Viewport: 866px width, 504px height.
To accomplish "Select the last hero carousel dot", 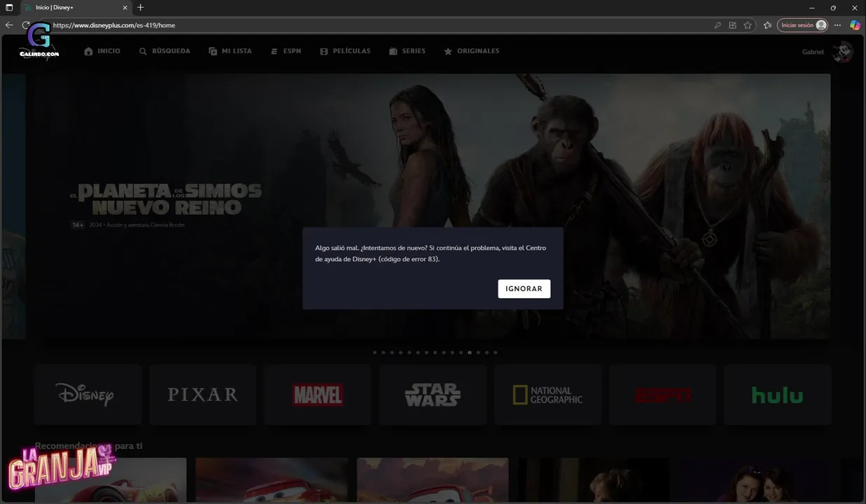I will point(496,353).
